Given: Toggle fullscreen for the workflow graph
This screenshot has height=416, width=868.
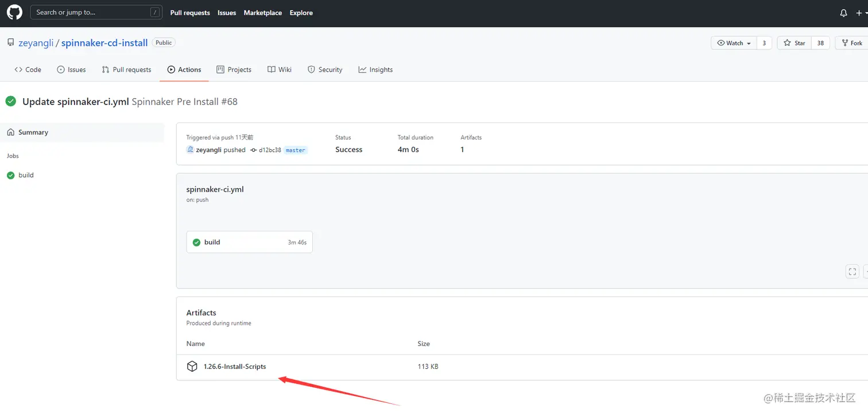Looking at the screenshot, I should tap(852, 271).
